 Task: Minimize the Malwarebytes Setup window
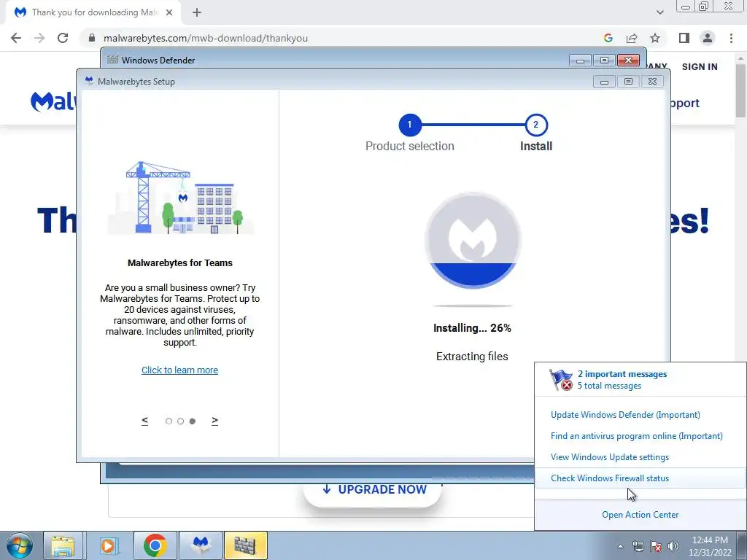click(604, 82)
